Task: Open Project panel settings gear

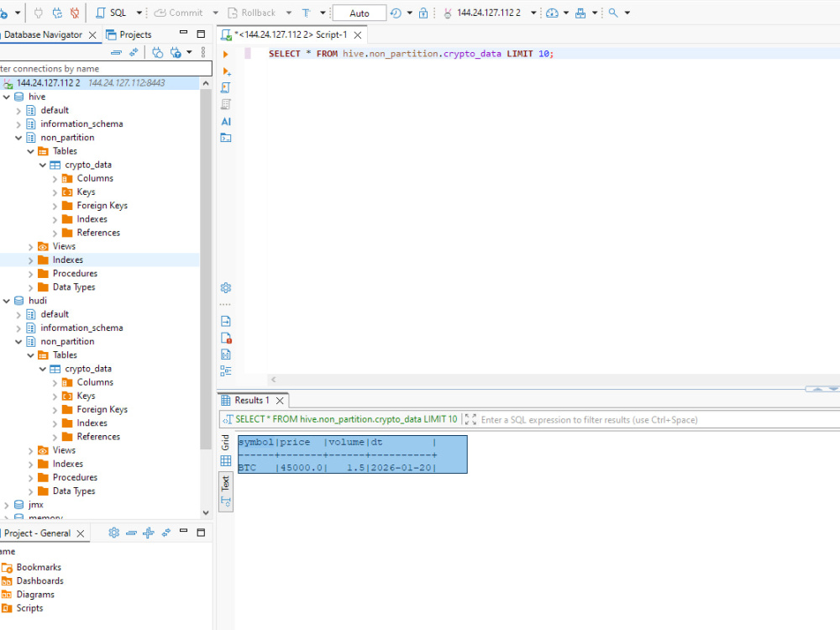Action: [113, 533]
